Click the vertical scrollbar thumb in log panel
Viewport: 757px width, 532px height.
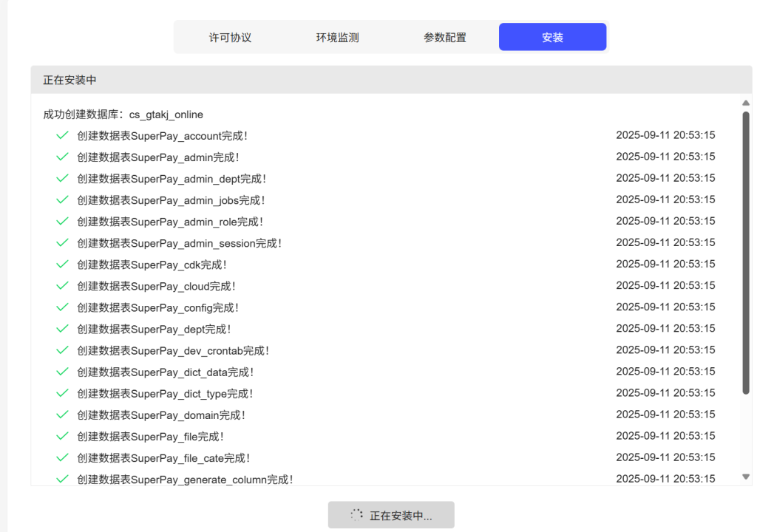coord(745,251)
